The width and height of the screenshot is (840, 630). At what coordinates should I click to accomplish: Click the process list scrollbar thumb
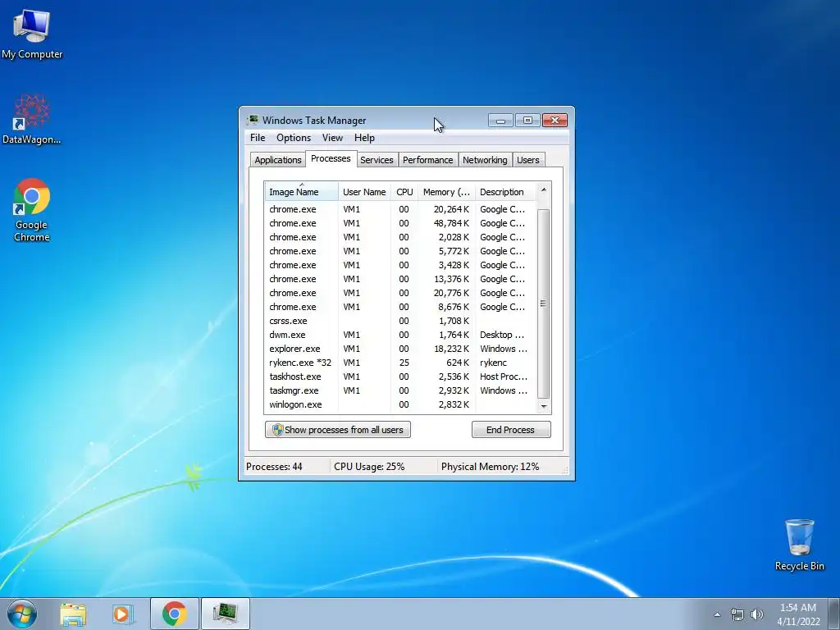point(543,304)
